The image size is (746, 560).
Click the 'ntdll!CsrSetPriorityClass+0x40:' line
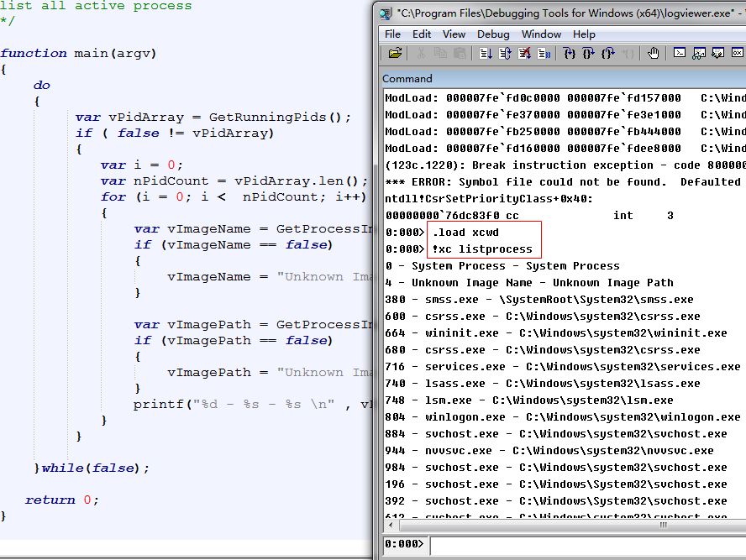coord(489,199)
